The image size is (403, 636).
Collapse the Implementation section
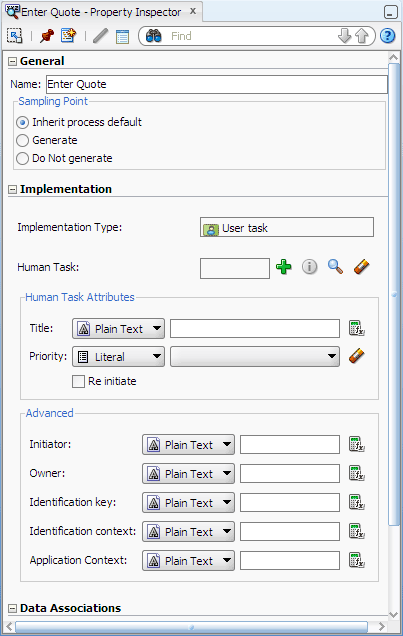pos(13,189)
